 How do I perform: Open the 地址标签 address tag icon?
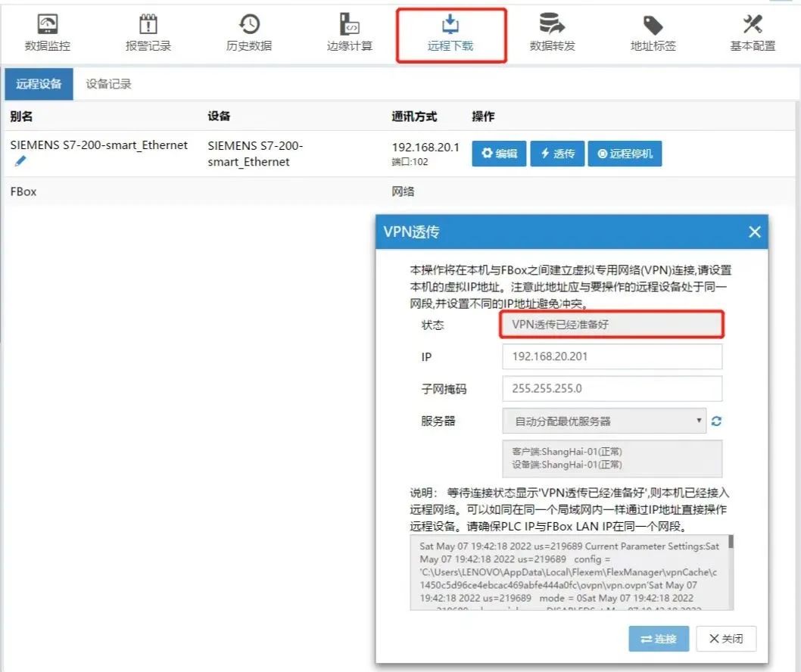tap(653, 33)
